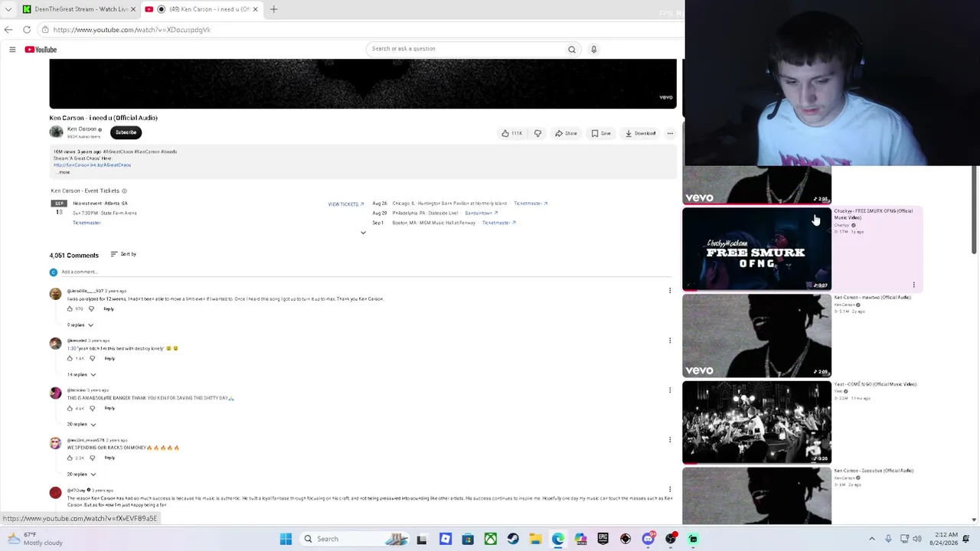980x551 pixels.
Task: Like the '1:30 yeah' comment
Action: [x=70, y=359]
